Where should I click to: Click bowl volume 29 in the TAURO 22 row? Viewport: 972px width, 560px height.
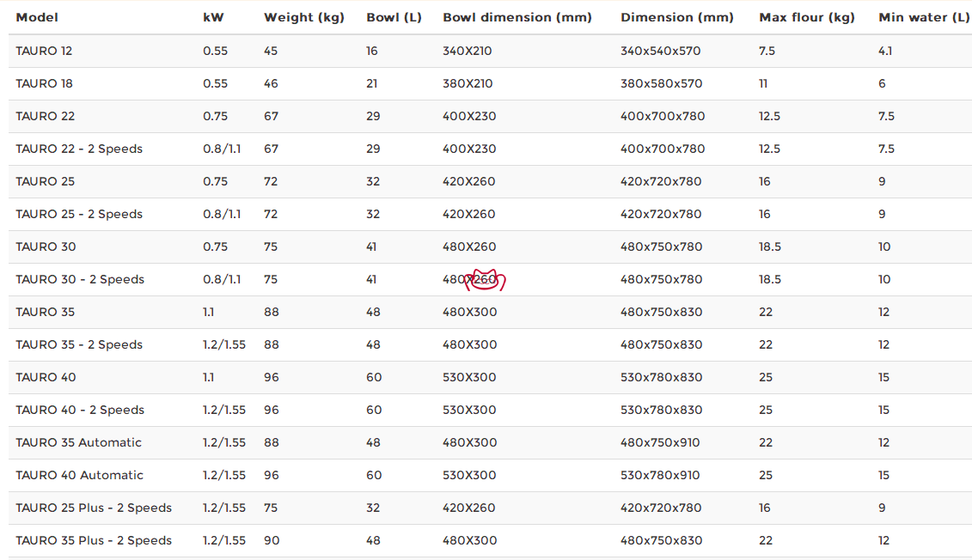pos(373,117)
